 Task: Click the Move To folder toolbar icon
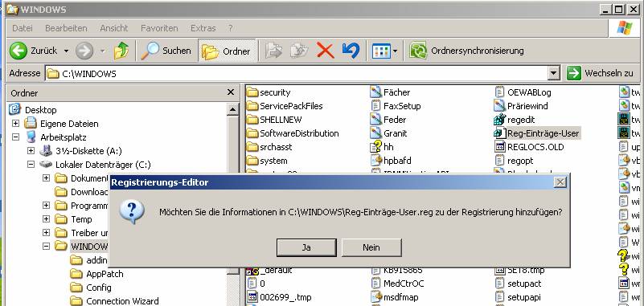[273, 51]
